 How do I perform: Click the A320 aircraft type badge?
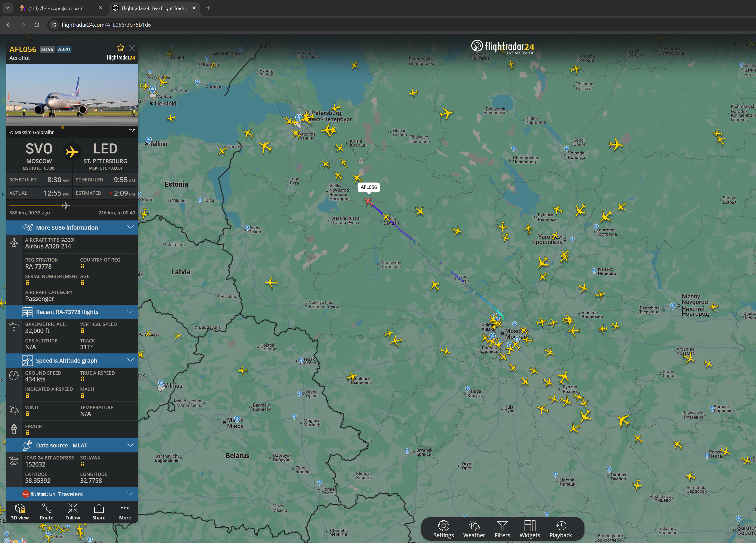pos(64,49)
